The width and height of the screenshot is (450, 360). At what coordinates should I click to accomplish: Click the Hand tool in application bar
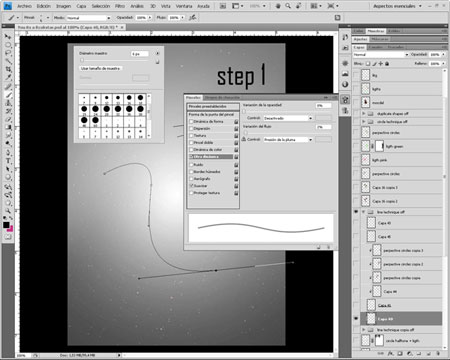278,6
